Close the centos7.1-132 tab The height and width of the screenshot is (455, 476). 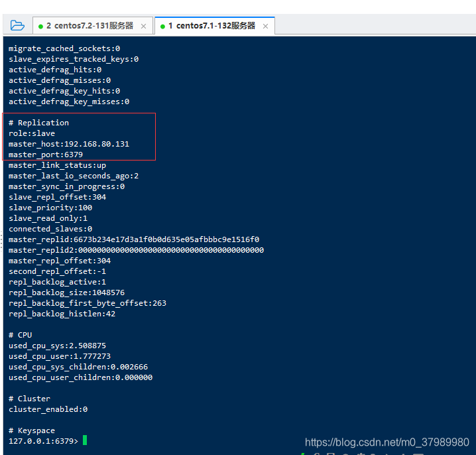pyautogui.click(x=266, y=27)
